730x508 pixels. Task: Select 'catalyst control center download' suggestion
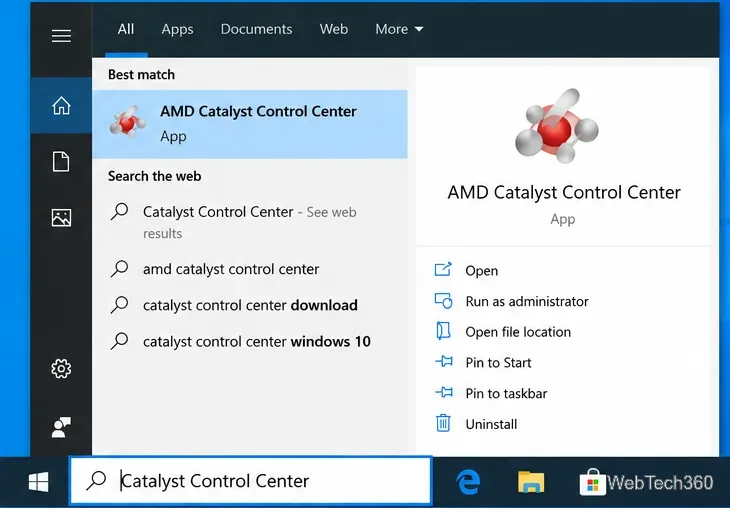[250, 305]
